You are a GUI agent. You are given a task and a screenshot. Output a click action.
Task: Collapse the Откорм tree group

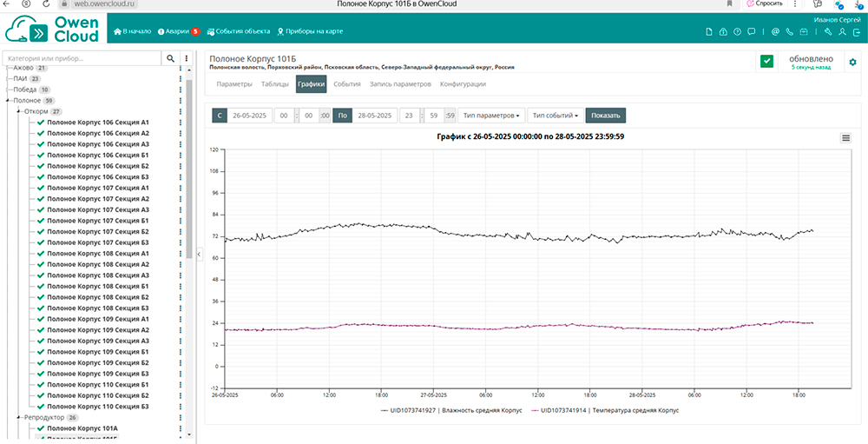(x=18, y=111)
